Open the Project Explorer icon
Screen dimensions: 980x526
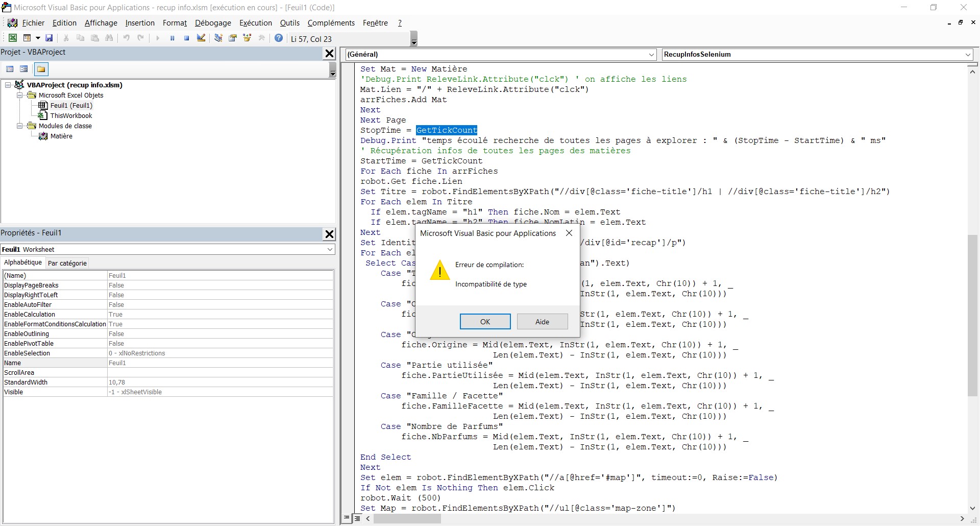218,38
